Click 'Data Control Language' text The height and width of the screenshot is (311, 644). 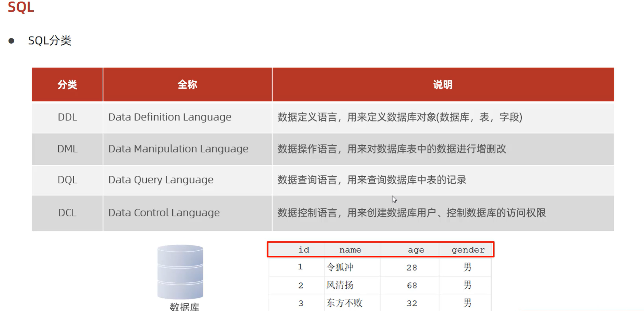164,213
